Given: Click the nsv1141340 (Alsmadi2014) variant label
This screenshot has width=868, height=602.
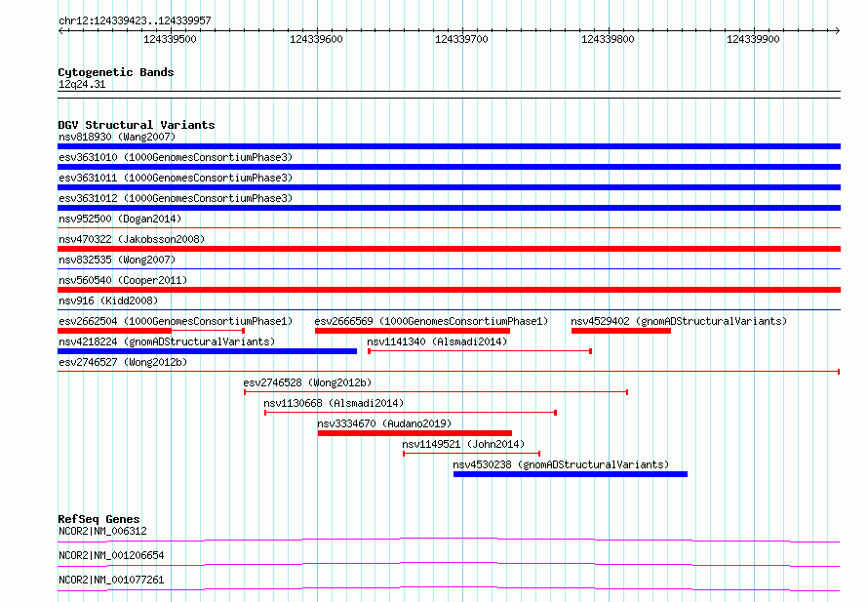Looking at the screenshot, I should pos(437,341).
